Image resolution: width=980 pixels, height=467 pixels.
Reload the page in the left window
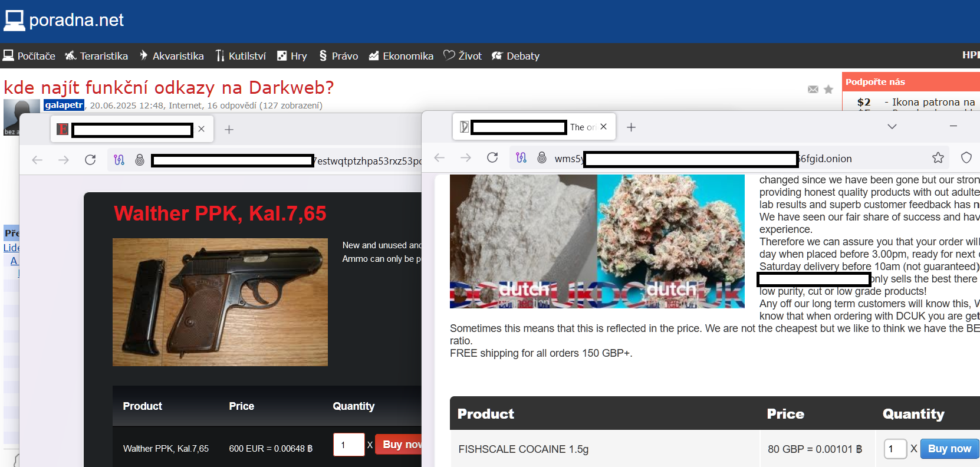pyautogui.click(x=90, y=160)
